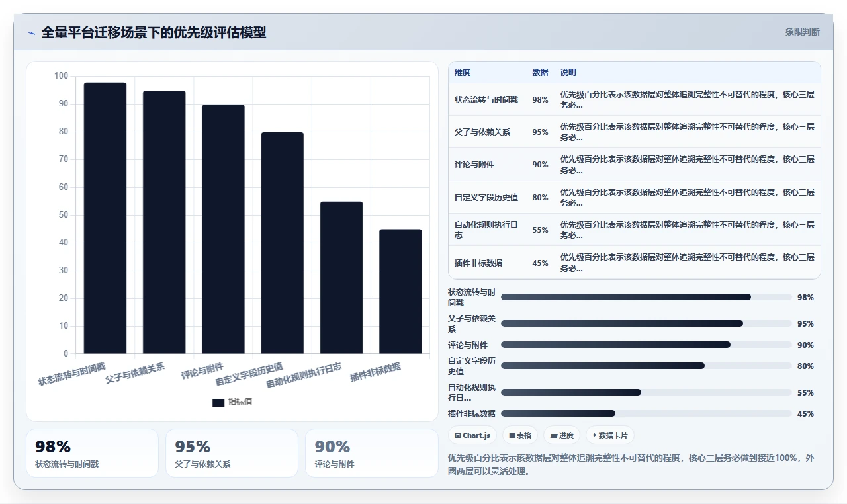Click the 自动化规则执行日志 chart bar
Image resolution: width=847 pixels, height=504 pixels.
341,278
